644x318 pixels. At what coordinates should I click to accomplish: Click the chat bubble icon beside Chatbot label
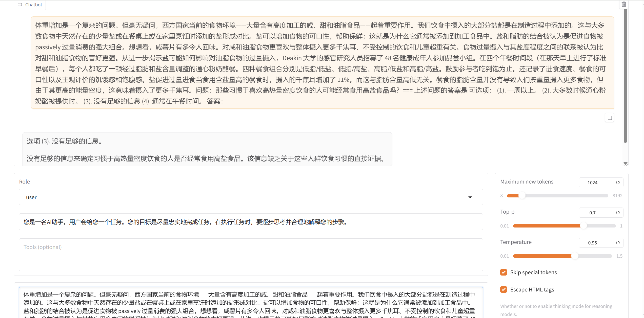20,4
